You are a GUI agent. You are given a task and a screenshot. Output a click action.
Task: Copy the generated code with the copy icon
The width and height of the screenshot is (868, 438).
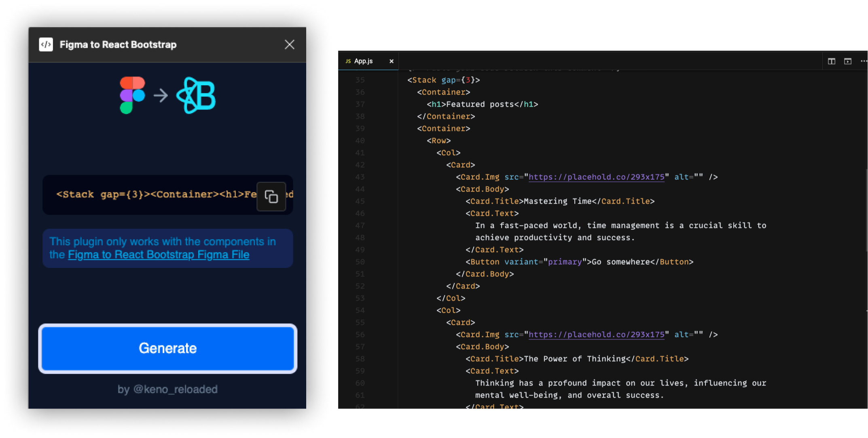coord(271,197)
